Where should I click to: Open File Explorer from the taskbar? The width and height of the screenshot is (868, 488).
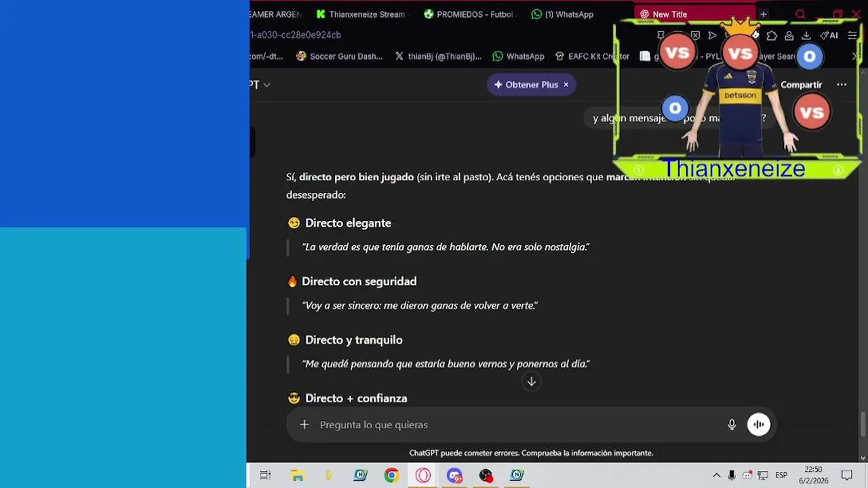297,476
